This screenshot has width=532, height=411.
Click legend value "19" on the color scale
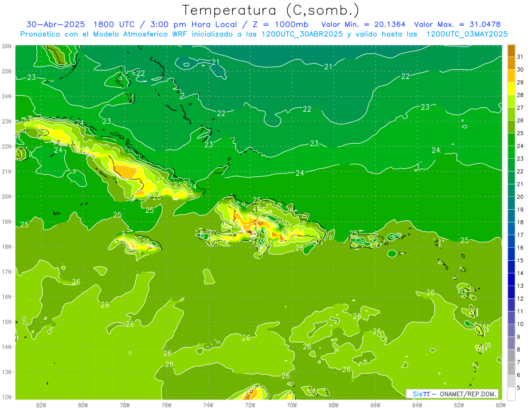(520, 210)
